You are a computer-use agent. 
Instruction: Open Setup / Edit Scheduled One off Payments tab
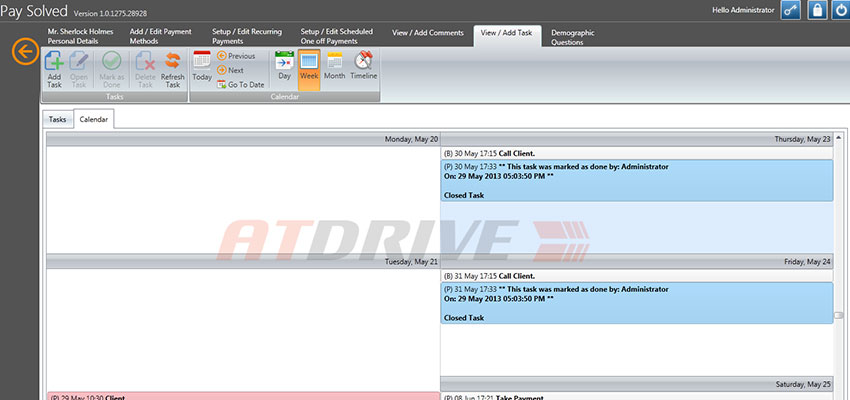click(x=337, y=36)
